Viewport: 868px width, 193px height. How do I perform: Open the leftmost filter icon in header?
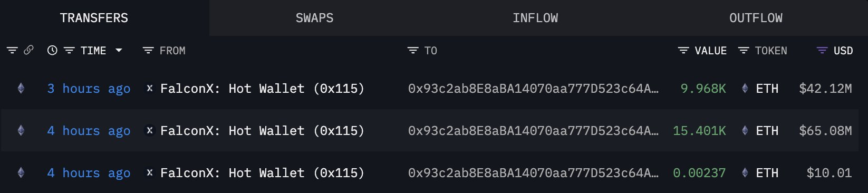coord(12,51)
